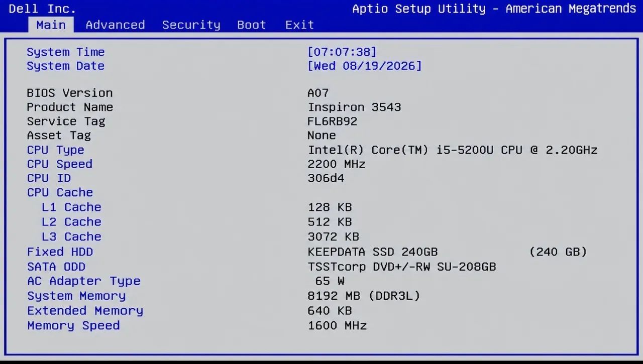Click the Memory Speed label
Viewport: 643px width, 364px height.
click(x=73, y=325)
